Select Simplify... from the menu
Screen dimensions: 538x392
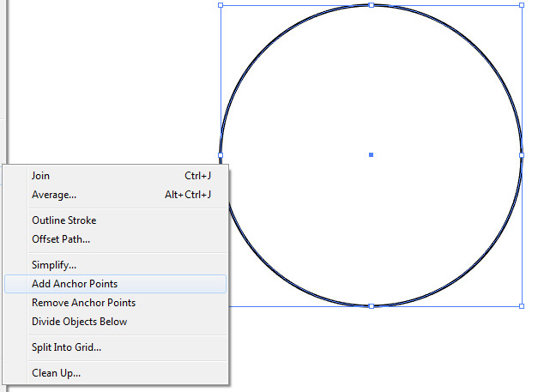click(x=54, y=265)
